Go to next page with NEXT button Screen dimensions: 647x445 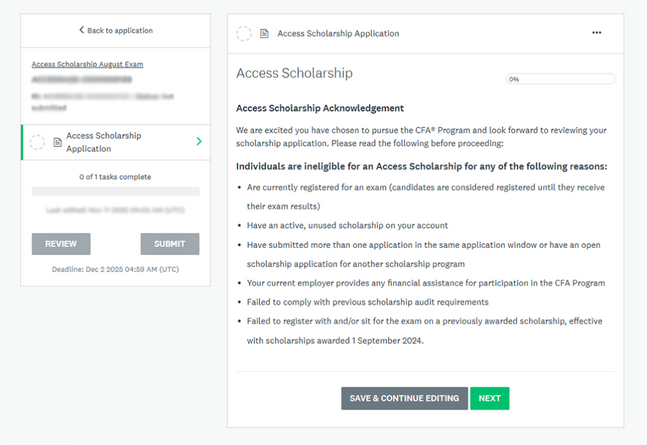(489, 398)
